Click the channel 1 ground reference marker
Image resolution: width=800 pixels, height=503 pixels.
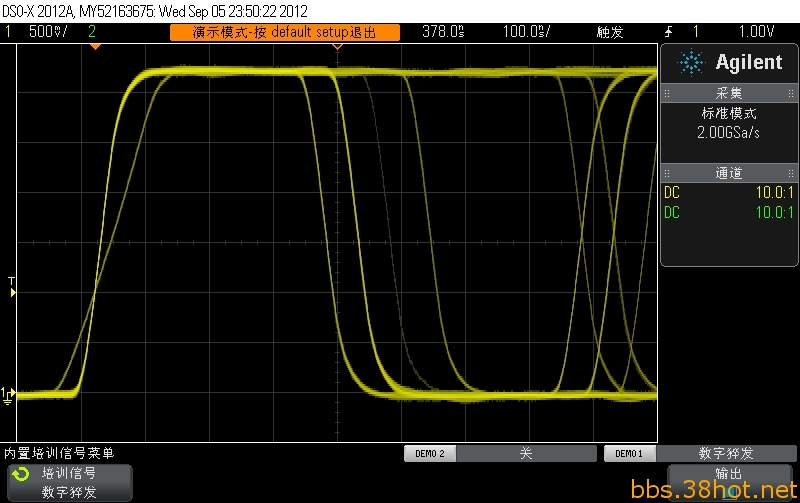coord(8,395)
